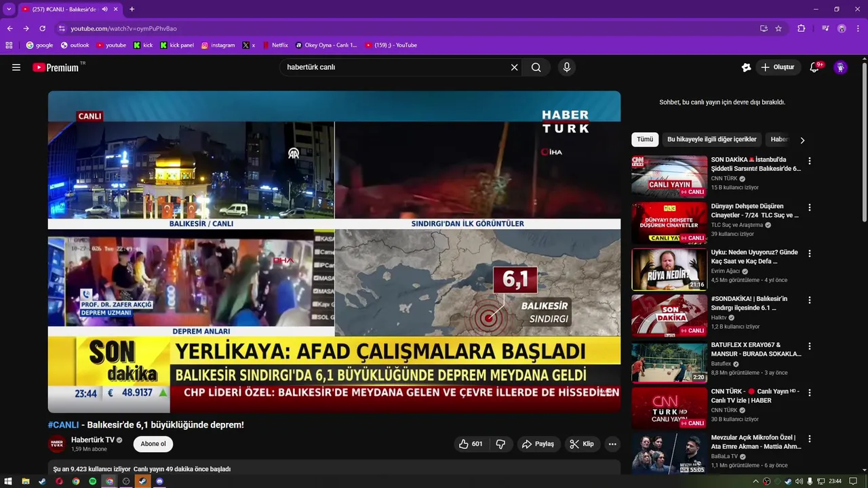
Task: Like the video with 601 likes
Action: [x=471, y=444]
